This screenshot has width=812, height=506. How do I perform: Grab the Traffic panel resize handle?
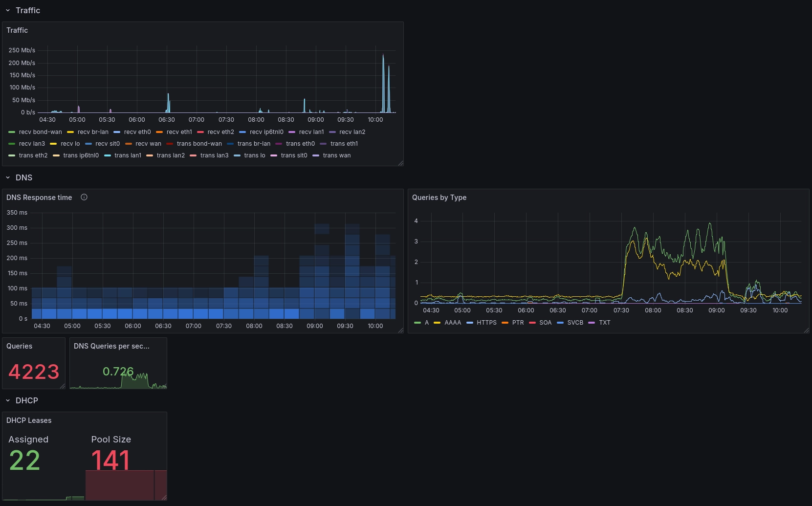[400, 163]
